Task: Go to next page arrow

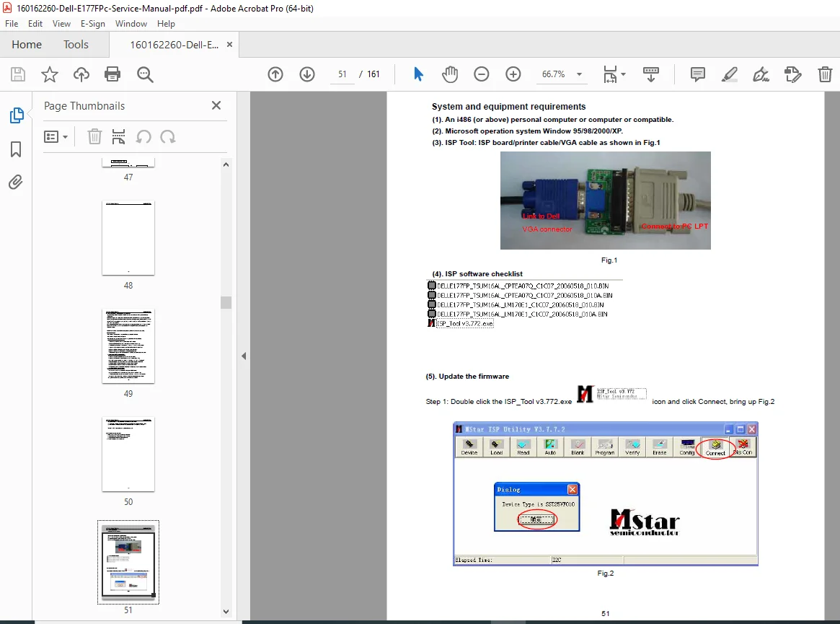Action: coord(307,74)
